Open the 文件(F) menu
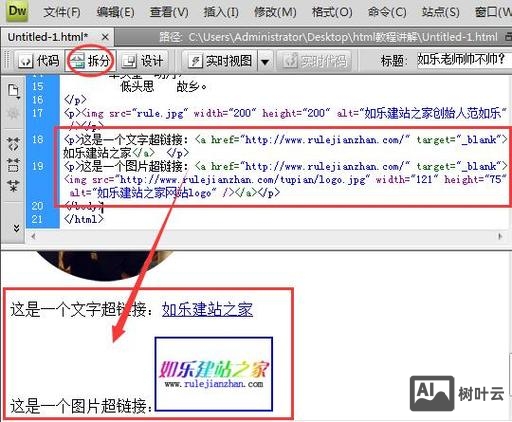512x422 pixels. click(62, 12)
